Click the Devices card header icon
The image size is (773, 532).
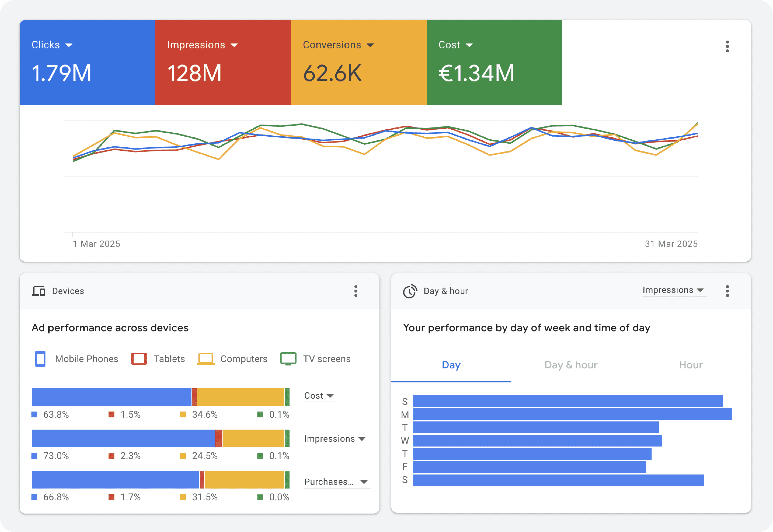(39, 291)
